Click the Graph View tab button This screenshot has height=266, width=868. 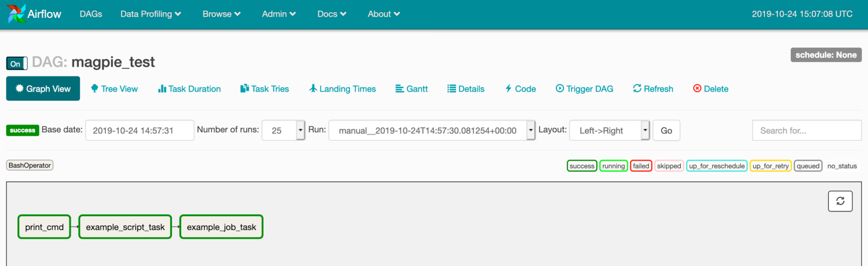point(43,89)
